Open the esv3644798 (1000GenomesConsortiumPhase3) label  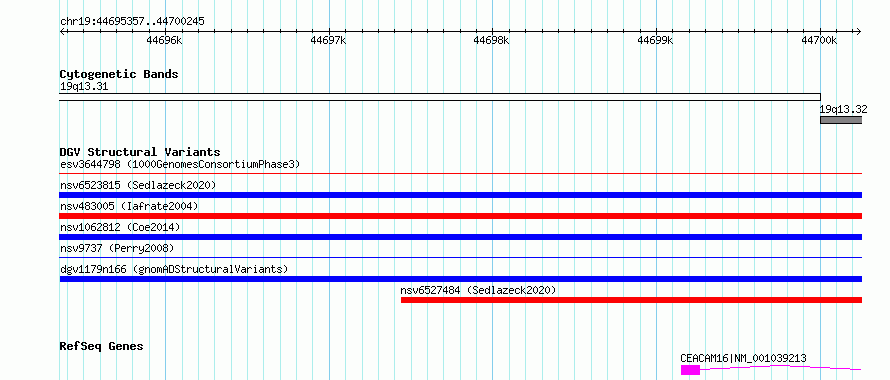tap(180, 165)
